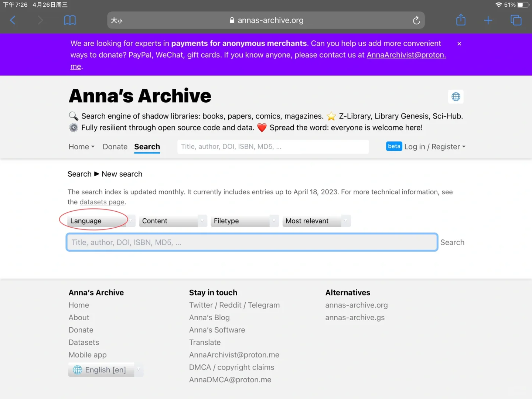The image size is (532, 399).
Task: Open the English [en] language selector
Action: pos(106,370)
